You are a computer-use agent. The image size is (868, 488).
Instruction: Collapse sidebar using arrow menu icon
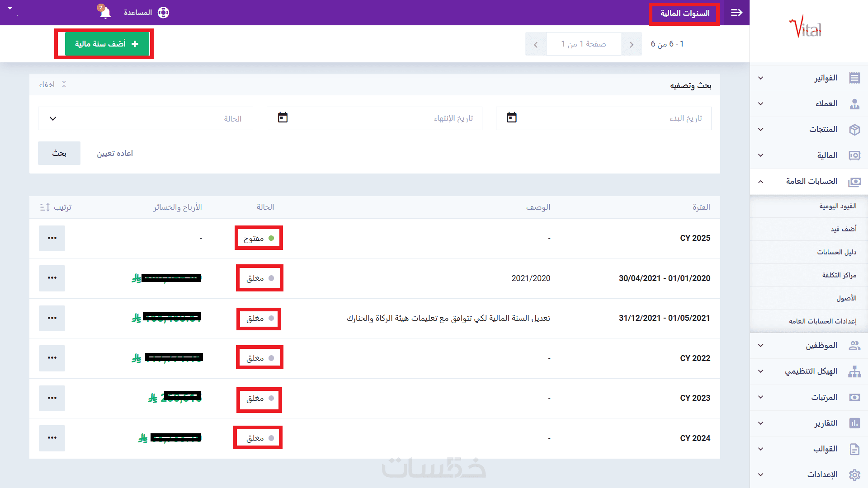point(736,13)
